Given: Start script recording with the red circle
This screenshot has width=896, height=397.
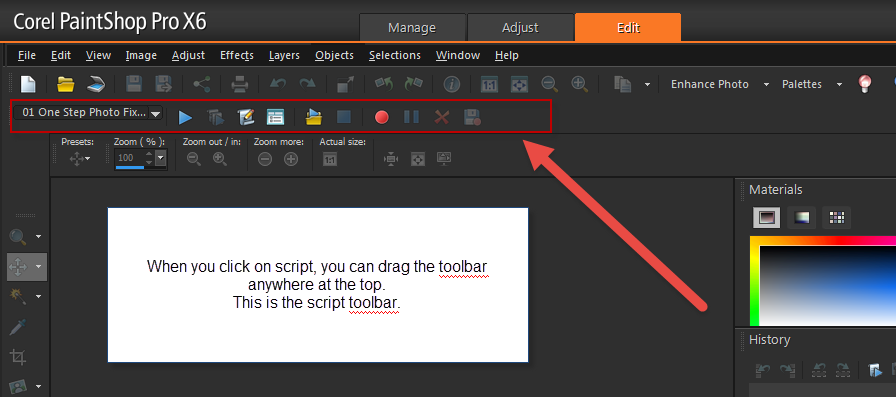Looking at the screenshot, I should [x=382, y=118].
